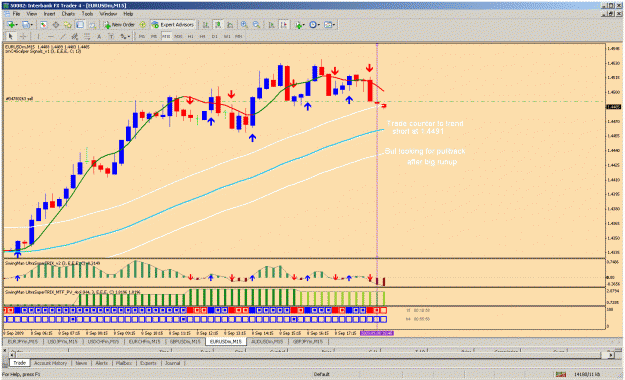Switch to D1 timeframe

(214, 36)
